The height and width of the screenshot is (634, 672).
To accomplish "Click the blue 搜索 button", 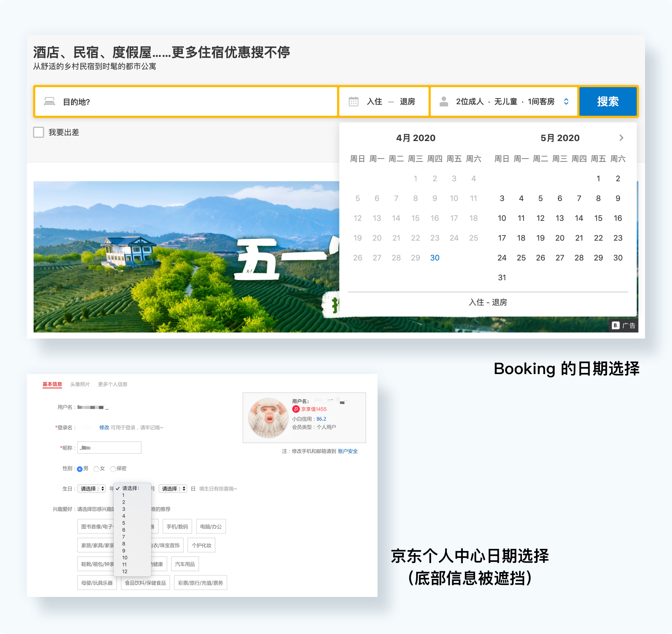I will pyautogui.click(x=608, y=101).
